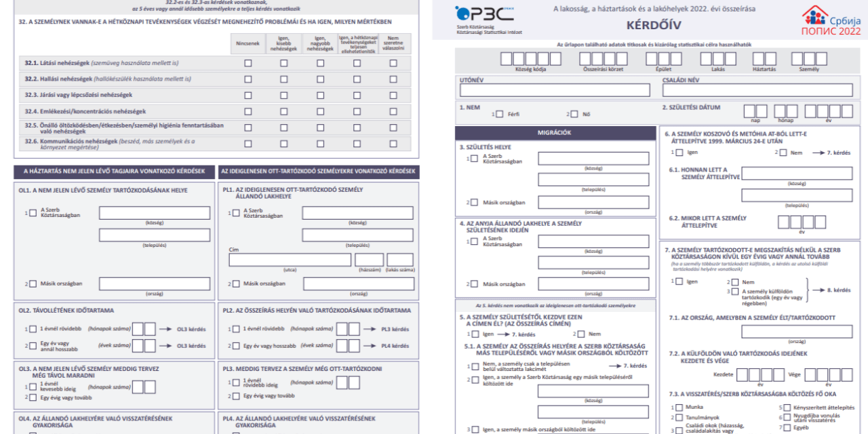
Task: Tick 'Egy évig vagy tovább' under PL3
Action: click(236, 396)
